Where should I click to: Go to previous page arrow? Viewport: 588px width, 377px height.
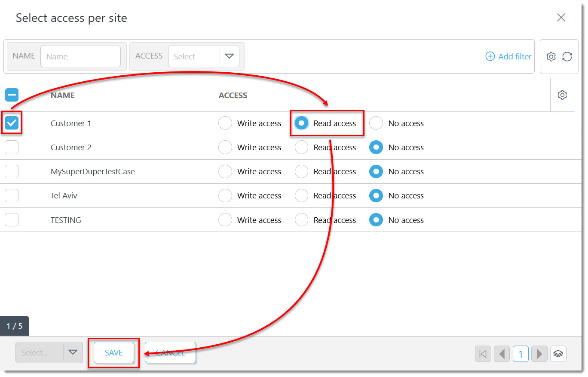pos(502,354)
